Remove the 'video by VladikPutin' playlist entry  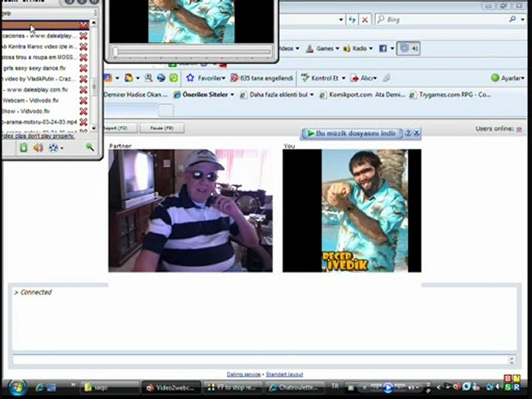(84, 79)
